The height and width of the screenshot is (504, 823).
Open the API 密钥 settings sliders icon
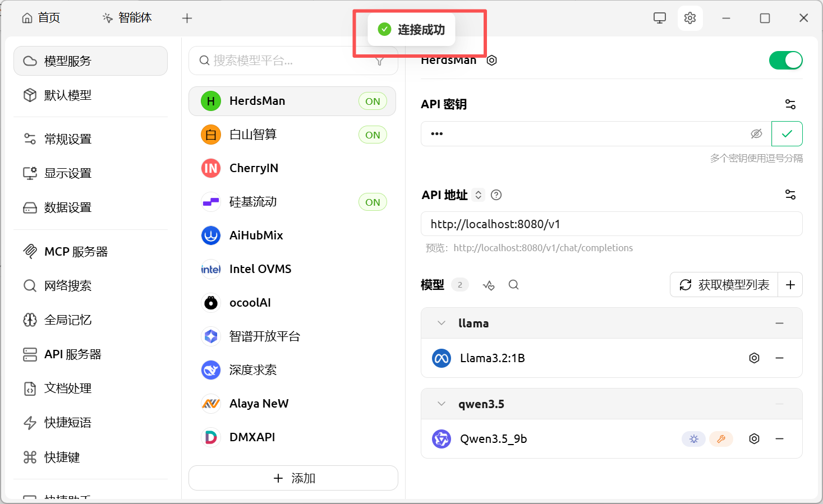click(790, 104)
